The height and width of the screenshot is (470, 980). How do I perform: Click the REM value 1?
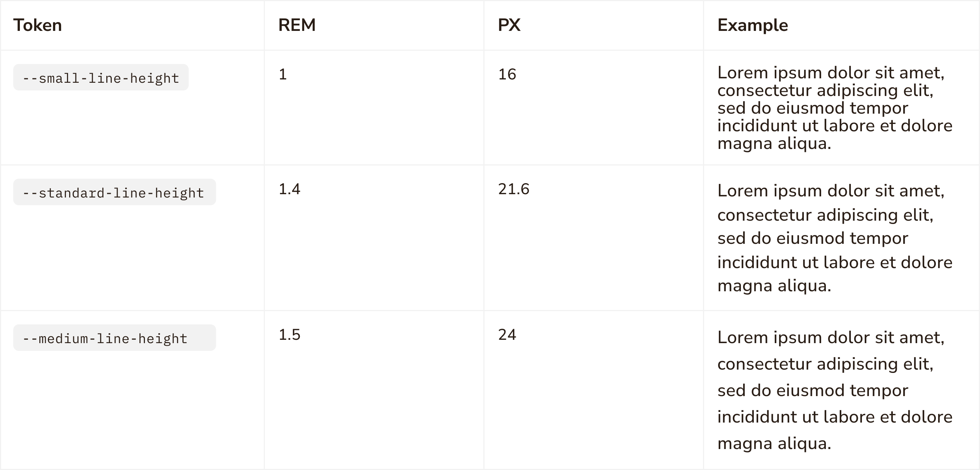click(283, 74)
